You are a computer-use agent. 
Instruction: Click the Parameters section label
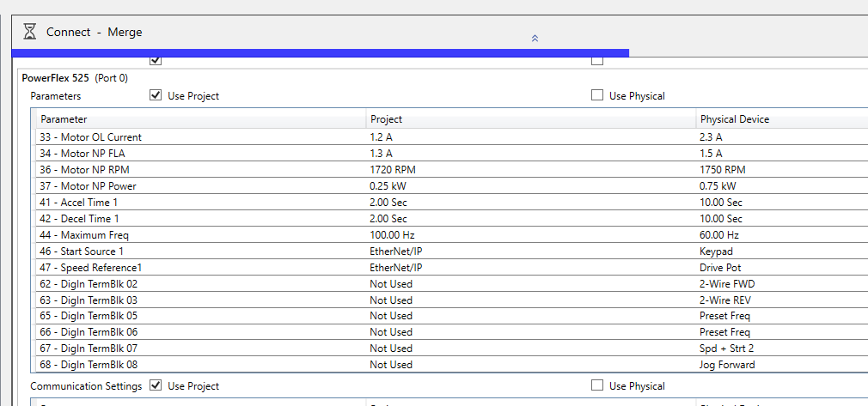[55, 95]
